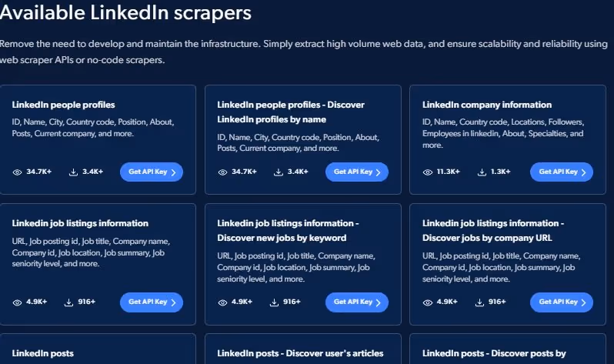Click 4.9K+ views on Discover new jobs by keyword

[242, 302]
